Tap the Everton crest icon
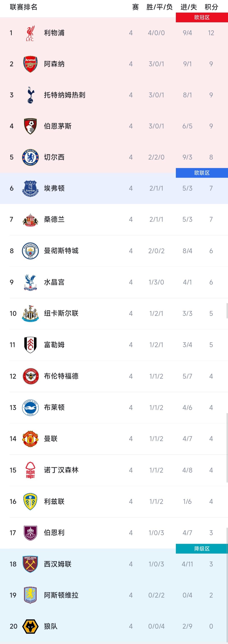Screen dimensions: 228x644 [x=30, y=188]
